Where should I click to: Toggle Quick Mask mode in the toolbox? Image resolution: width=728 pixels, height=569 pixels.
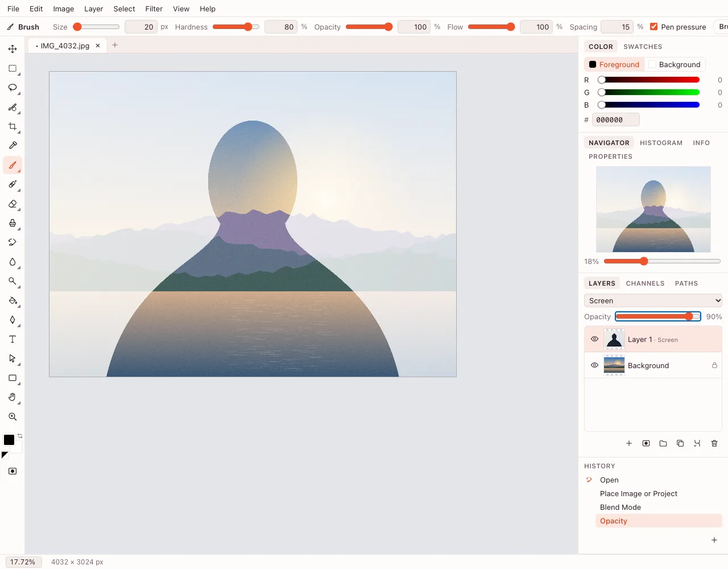tap(13, 471)
